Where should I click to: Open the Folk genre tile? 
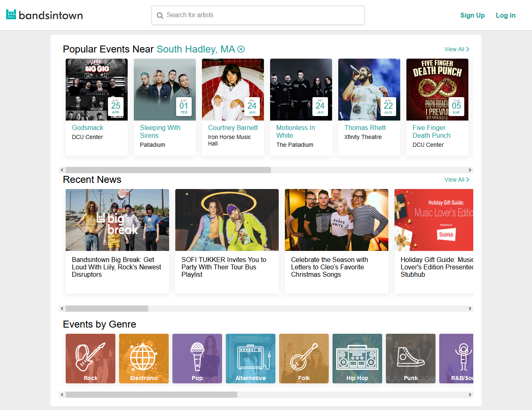coord(304,358)
